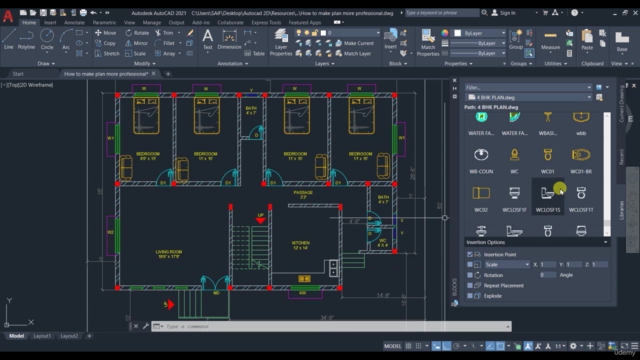Enable the Explode checkbox
This screenshot has height=360, width=640.
[x=470, y=296]
